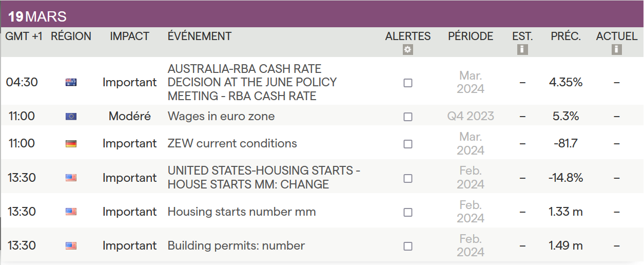Screen dimensions: 644x265
Task: Enable alert for Building permits: number
Action: tap(408, 246)
